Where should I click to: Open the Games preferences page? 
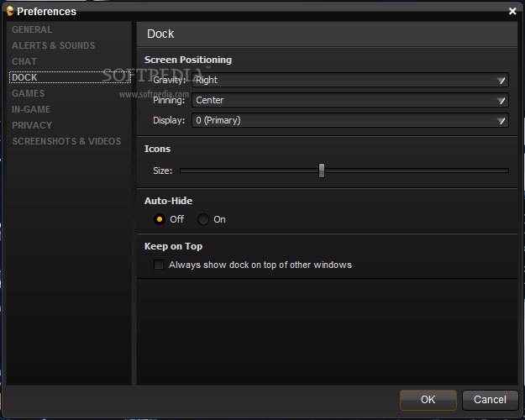click(28, 93)
